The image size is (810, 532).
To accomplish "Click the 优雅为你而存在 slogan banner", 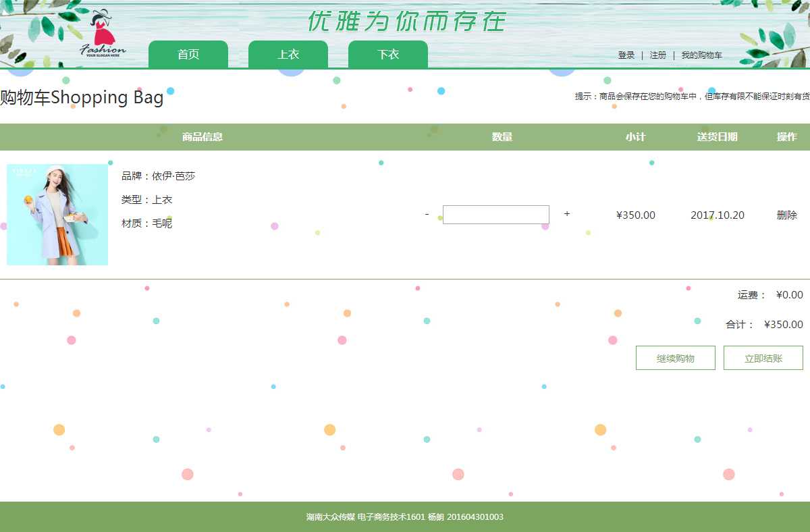I will pos(406,22).
